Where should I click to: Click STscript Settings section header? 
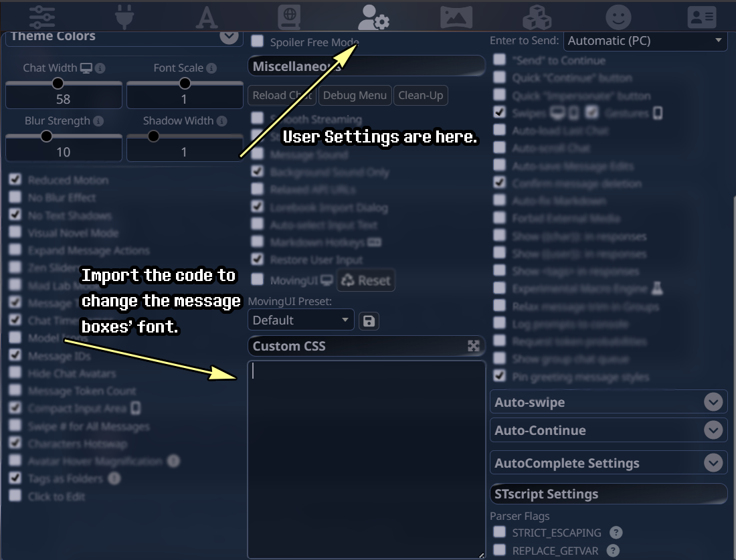(608, 494)
